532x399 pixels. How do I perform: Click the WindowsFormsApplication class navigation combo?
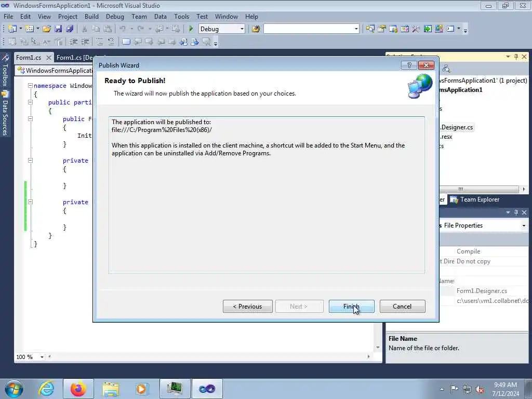click(x=54, y=71)
